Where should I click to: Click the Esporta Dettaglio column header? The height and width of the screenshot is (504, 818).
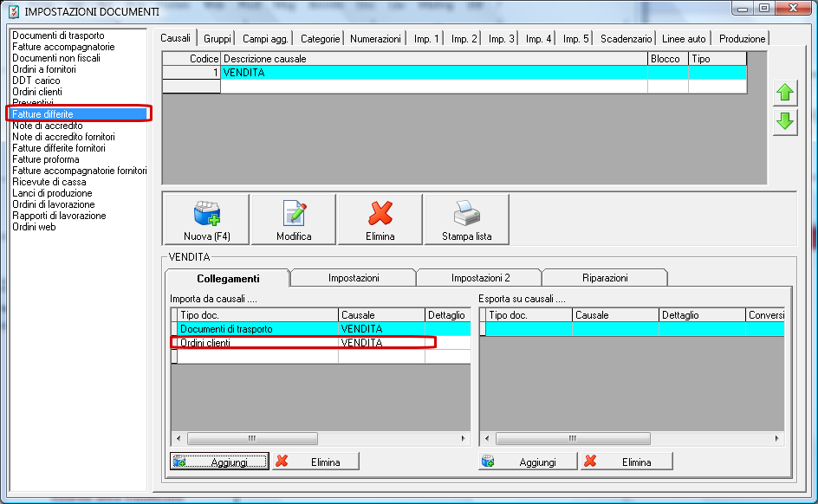tap(702, 315)
